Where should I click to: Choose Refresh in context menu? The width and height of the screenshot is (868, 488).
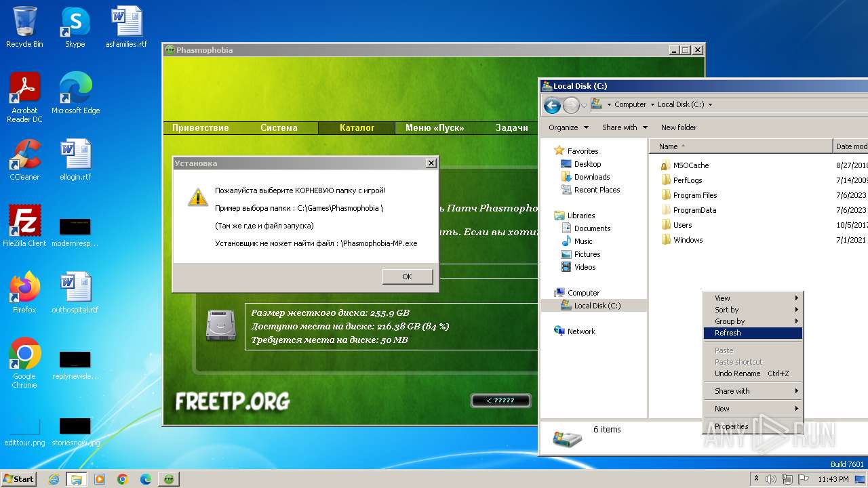753,333
